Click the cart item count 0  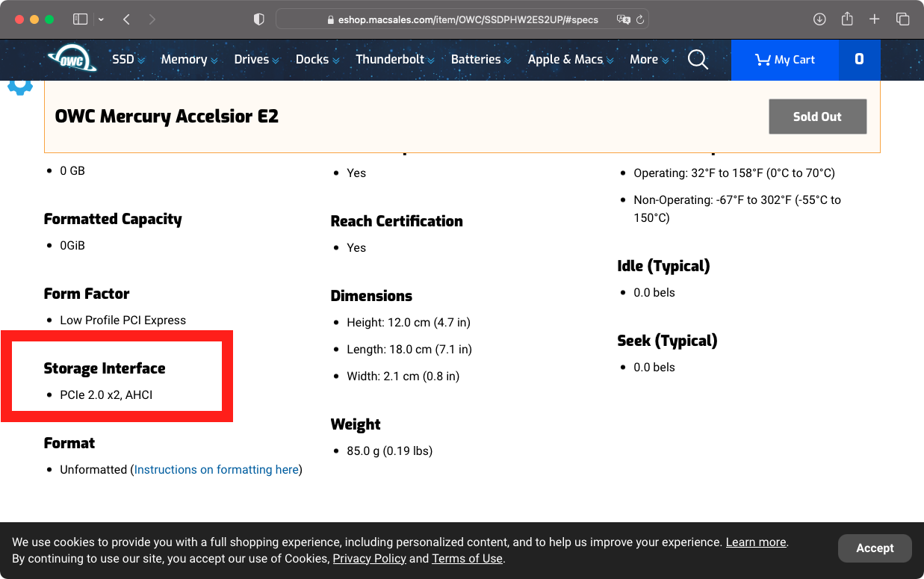coord(860,60)
